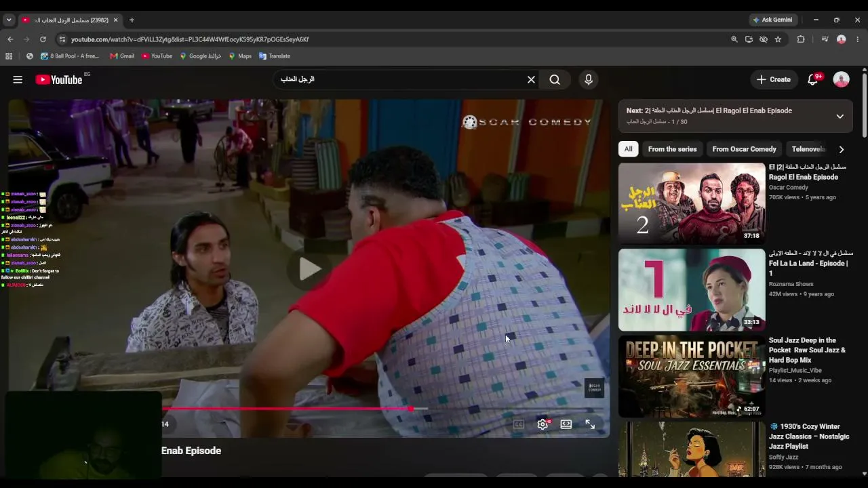This screenshot has height=488, width=868.
Task: Select the From Oscar Comedy chip
Action: (x=744, y=149)
